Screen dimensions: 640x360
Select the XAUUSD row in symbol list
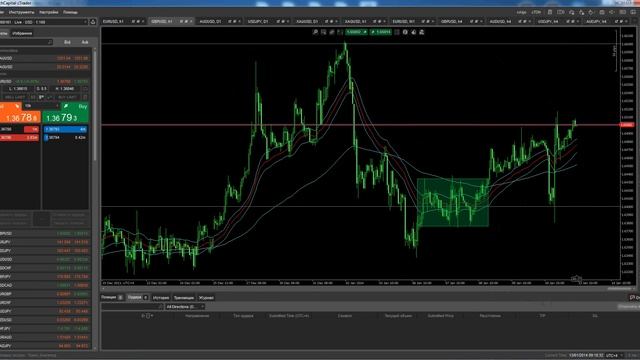coord(45,58)
